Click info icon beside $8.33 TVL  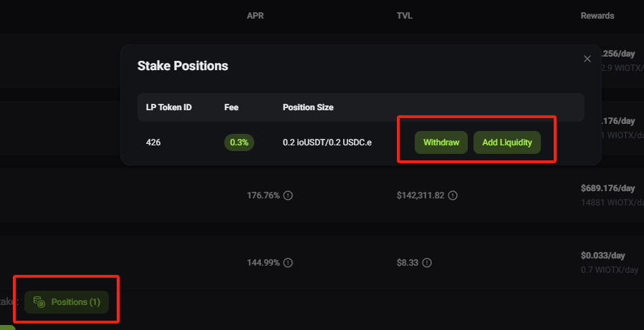[426, 263]
